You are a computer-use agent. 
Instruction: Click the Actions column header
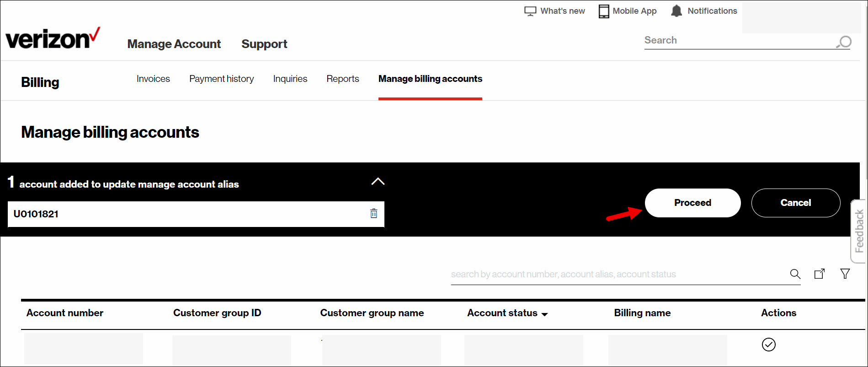coord(778,313)
